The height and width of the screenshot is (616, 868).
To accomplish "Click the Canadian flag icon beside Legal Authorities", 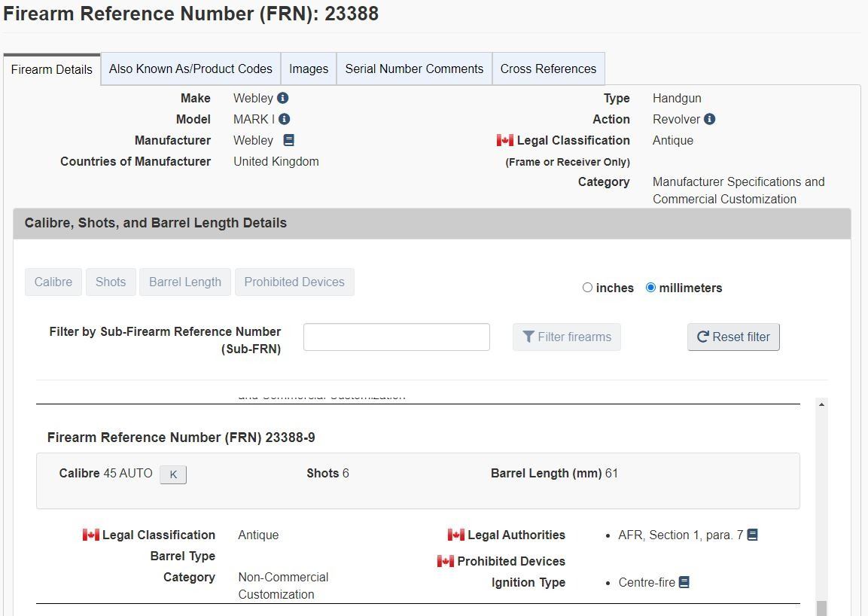I will [x=456, y=535].
